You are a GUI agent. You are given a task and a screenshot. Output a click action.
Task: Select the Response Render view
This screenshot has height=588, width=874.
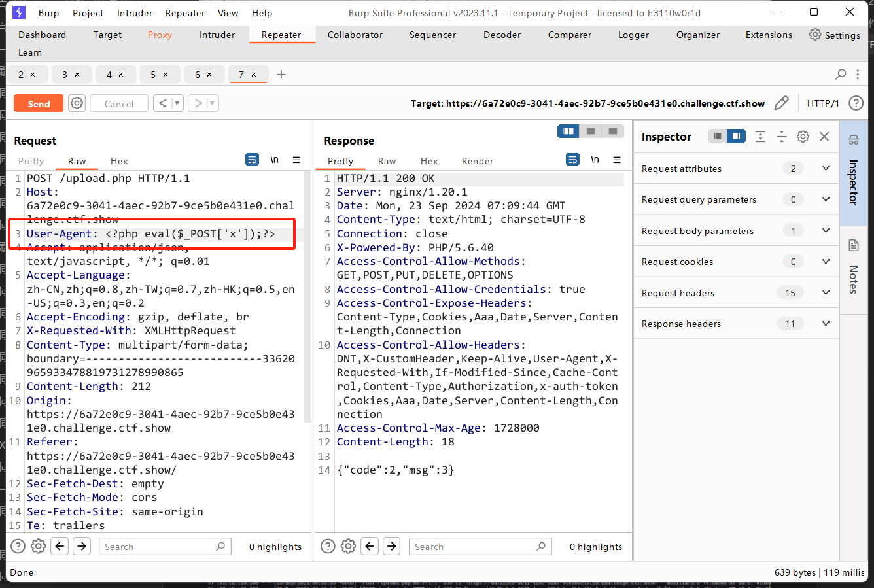pos(478,161)
